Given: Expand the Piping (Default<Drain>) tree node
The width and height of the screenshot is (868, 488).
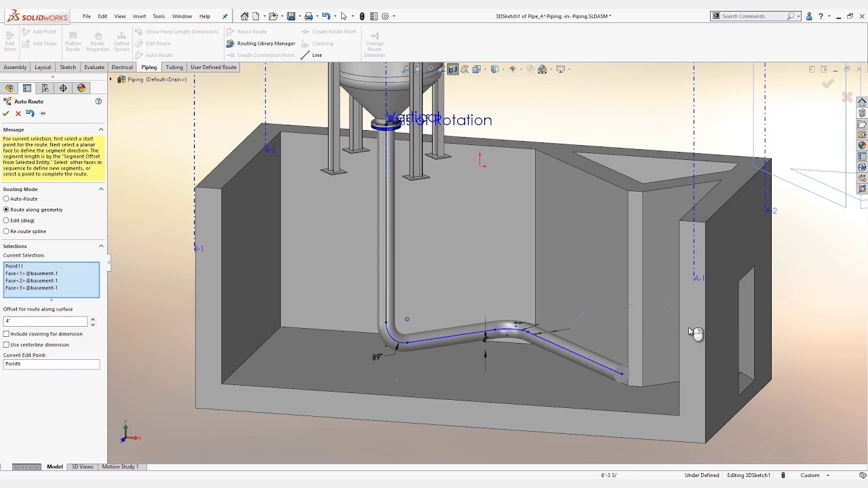Looking at the screenshot, I should click(x=111, y=79).
